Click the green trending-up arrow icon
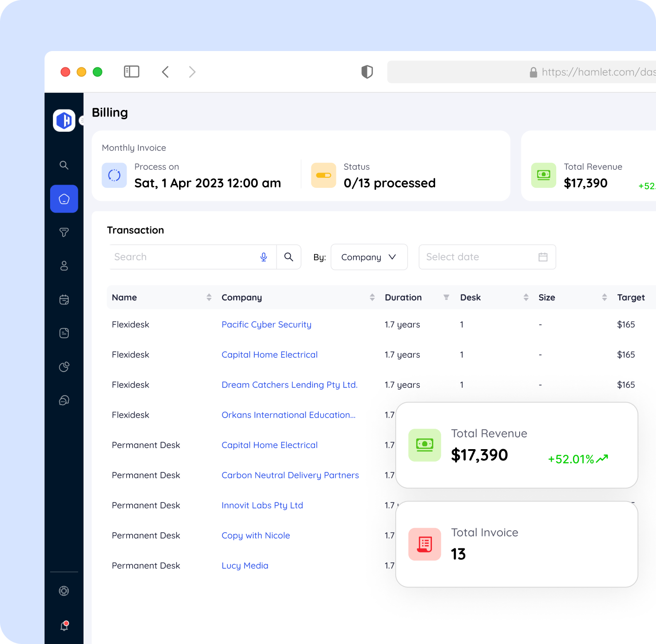 pyautogui.click(x=602, y=459)
